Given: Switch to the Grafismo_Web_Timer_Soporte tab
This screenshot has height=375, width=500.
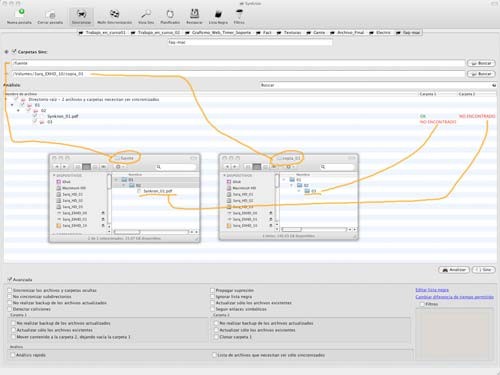Looking at the screenshot, I should 218,33.
